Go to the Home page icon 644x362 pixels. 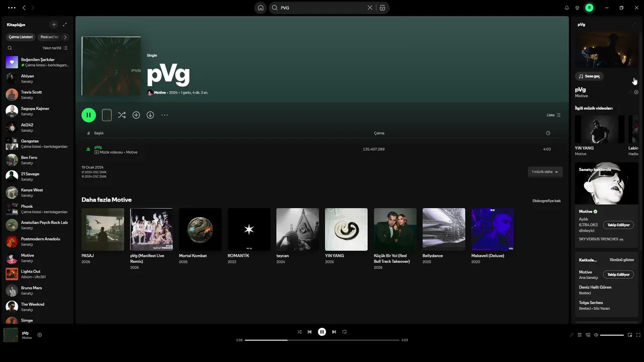pyautogui.click(x=261, y=8)
